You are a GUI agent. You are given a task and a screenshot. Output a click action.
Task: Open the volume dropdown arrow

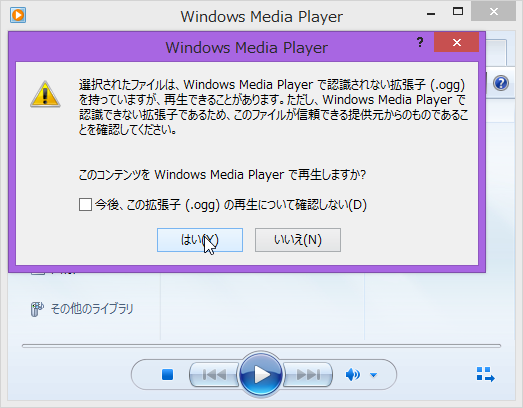pyautogui.click(x=374, y=375)
